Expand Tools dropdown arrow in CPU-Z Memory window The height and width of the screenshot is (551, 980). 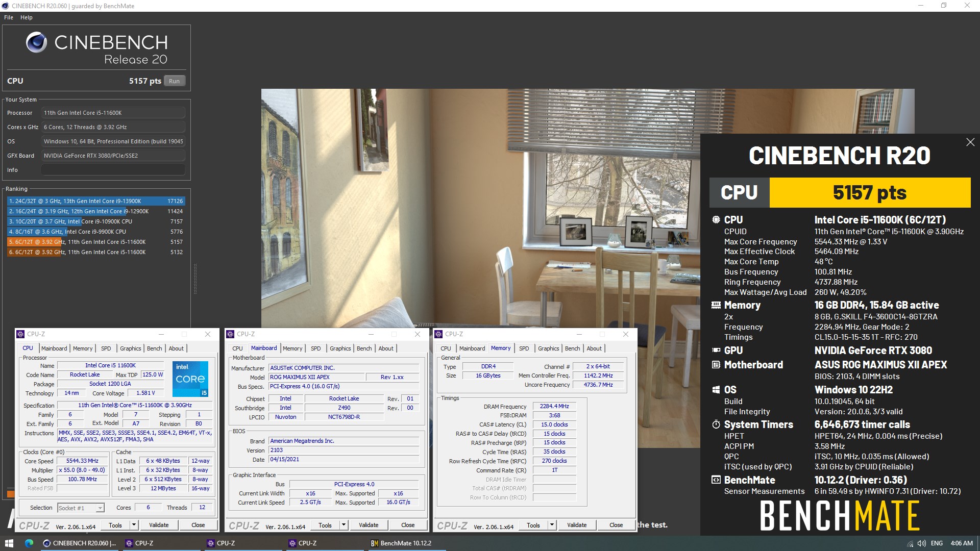[x=552, y=525]
